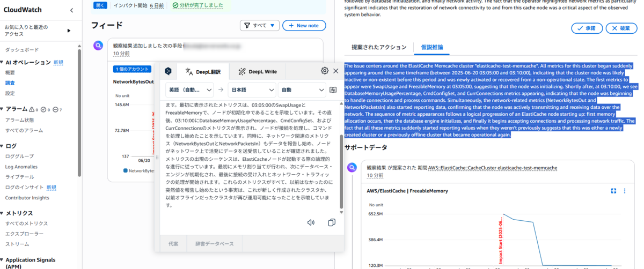Open the 自動 formality dropdown
644x269 pixels.
click(302, 89)
